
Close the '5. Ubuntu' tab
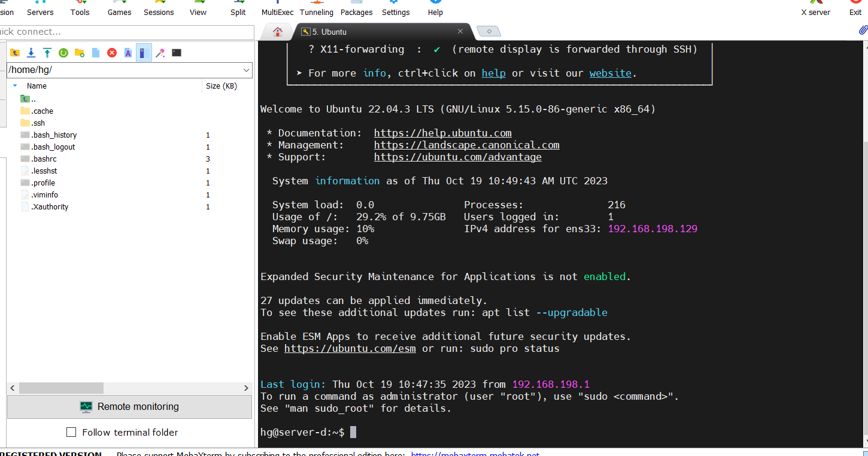tap(460, 31)
